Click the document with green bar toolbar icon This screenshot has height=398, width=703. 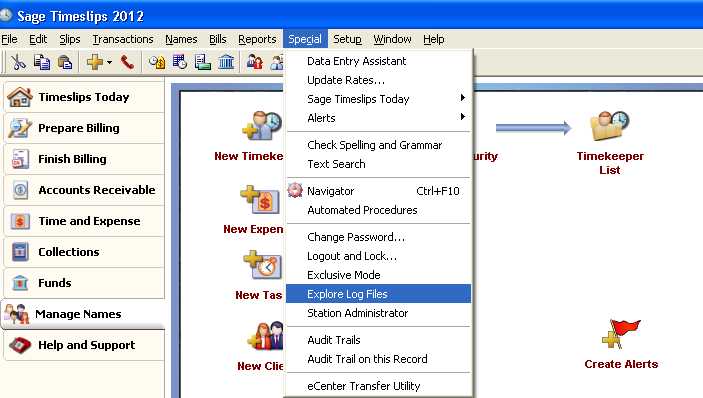pos(203,62)
